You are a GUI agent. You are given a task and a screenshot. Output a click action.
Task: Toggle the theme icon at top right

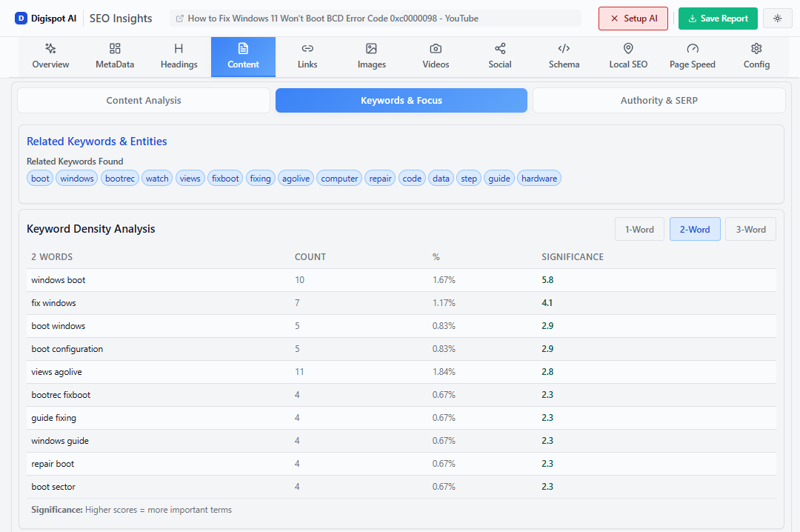click(x=777, y=17)
